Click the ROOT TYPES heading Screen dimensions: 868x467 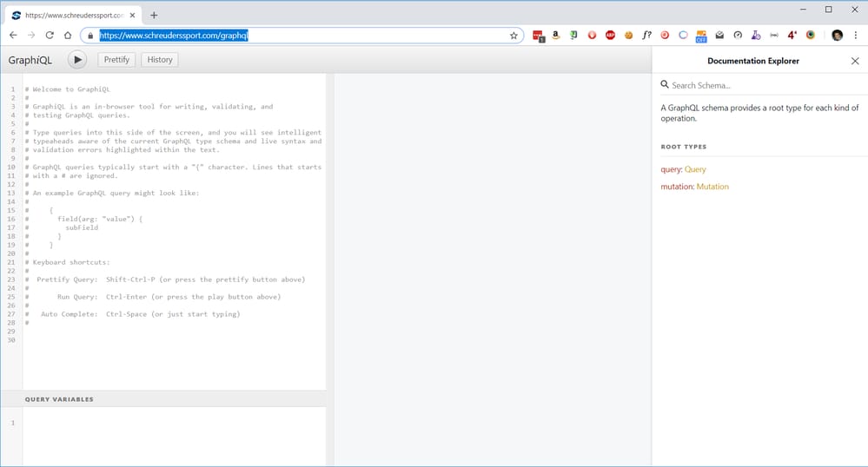tap(684, 147)
